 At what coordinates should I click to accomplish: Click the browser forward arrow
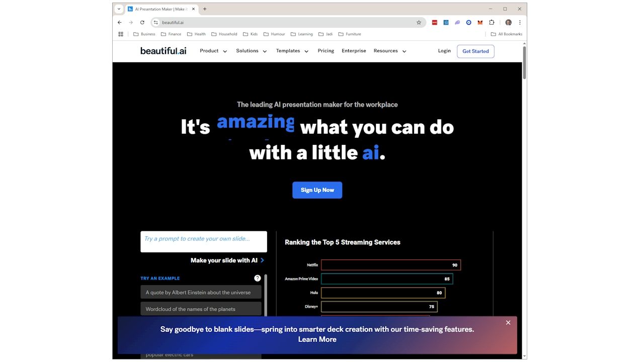click(131, 23)
